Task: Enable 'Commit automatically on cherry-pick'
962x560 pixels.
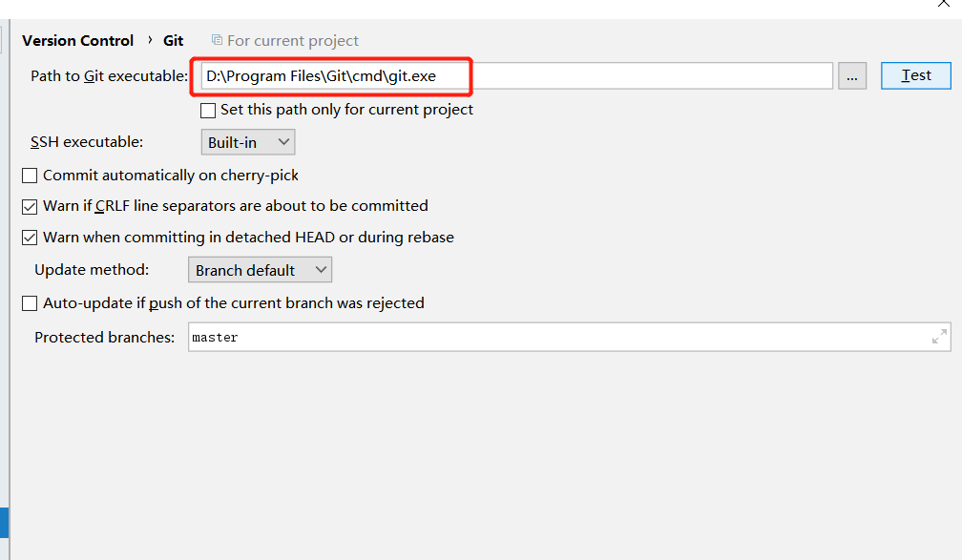Action: pyautogui.click(x=30, y=175)
